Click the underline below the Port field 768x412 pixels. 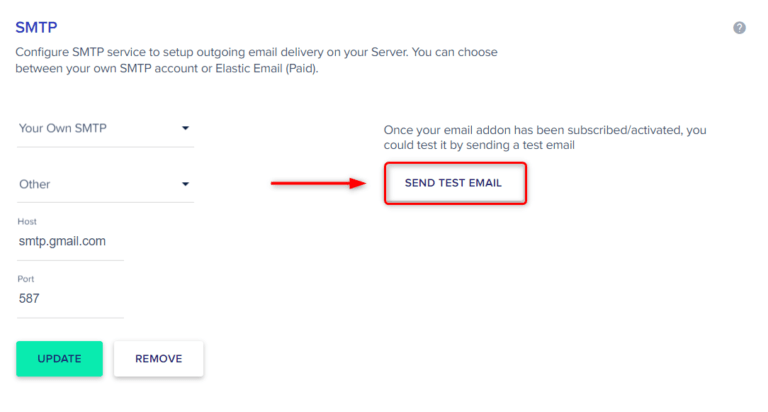[x=70, y=318]
